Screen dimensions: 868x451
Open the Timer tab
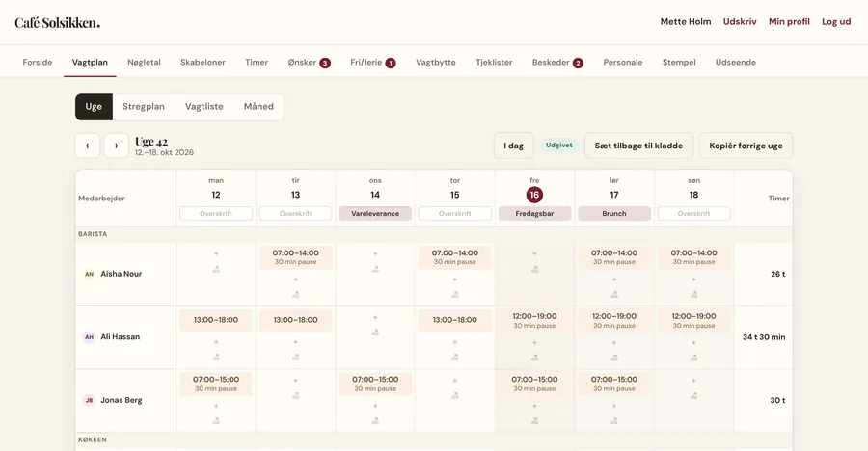[257, 62]
